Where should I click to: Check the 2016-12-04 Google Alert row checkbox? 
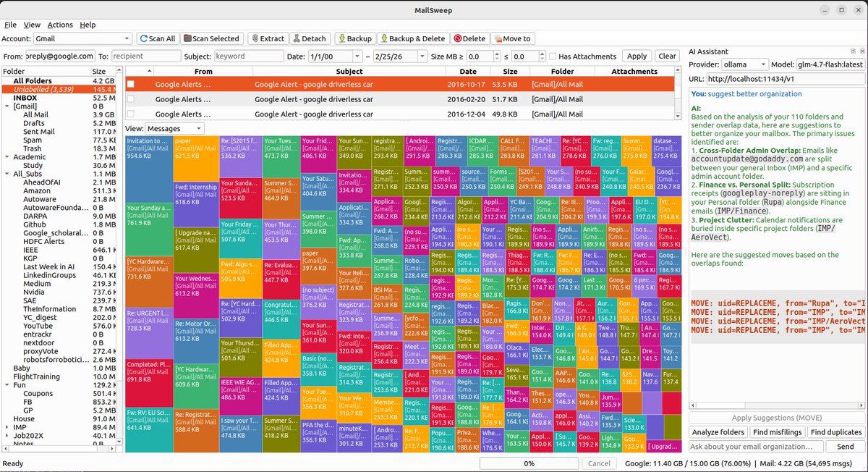(x=131, y=114)
